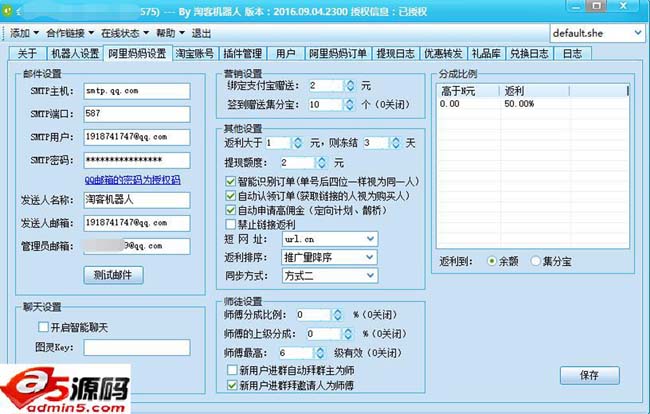Open the 帮助 menu
The image size is (650, 414).
point(170,33)
